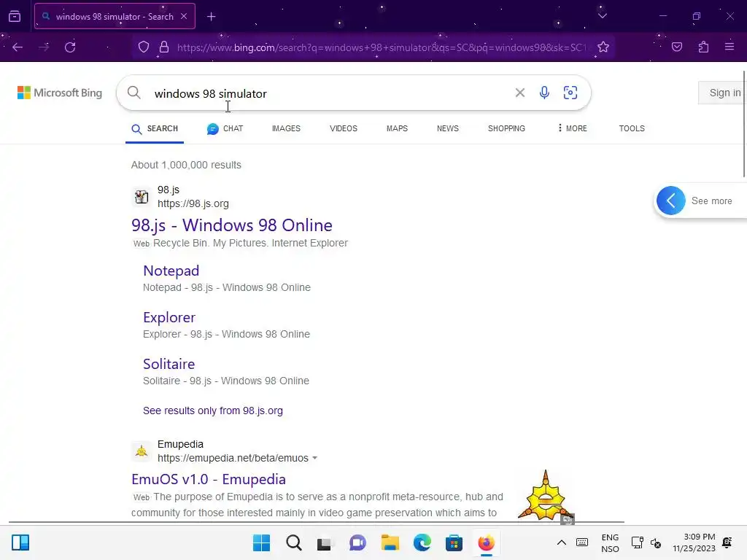Viewport: 747px width, 560px height.
Task: Open the Windows Start menu
Action: coord(262,542)
